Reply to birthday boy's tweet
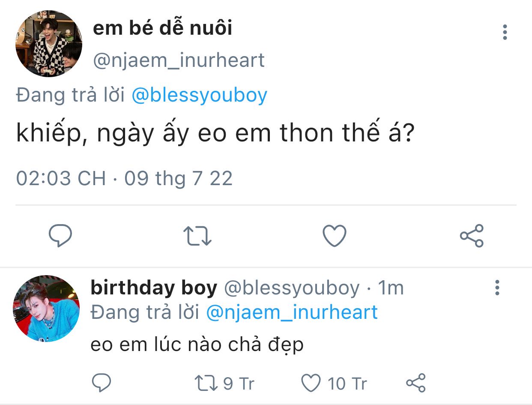Screen dimensions: 532x405 tap(102, 383)
